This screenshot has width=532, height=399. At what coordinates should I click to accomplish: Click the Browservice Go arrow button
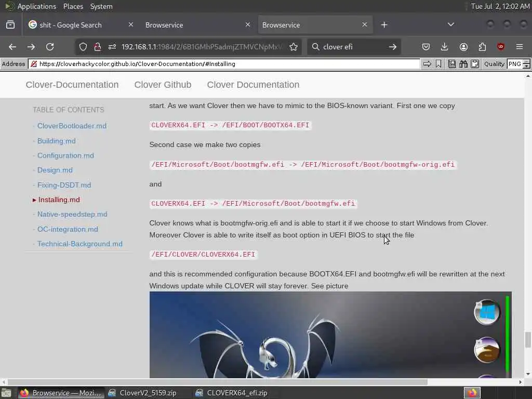pos(427,64)
